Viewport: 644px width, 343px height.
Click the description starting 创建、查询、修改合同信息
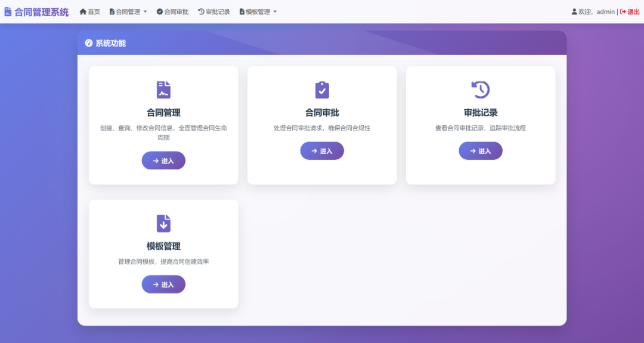coord(163,132)
